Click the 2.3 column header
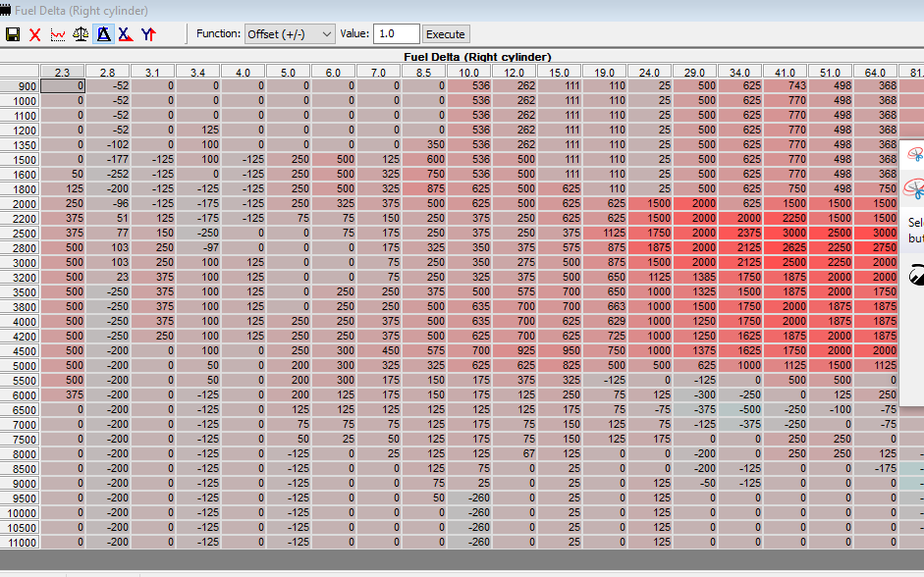 pos(62,72)
